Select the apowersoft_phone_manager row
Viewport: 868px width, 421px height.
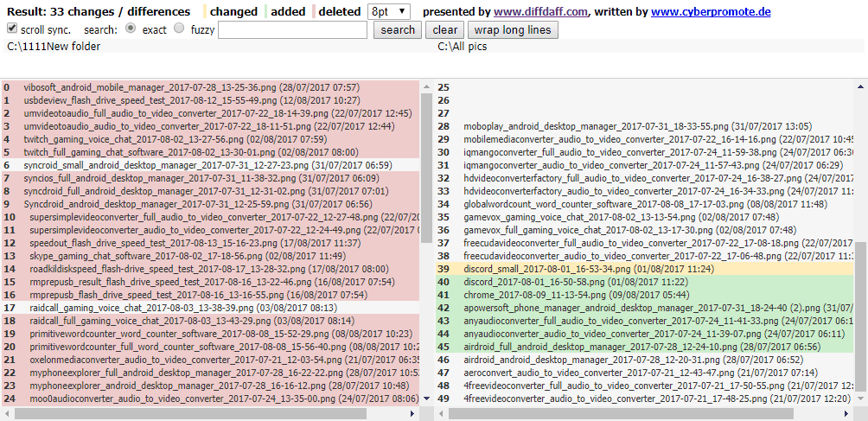(644, 308)
